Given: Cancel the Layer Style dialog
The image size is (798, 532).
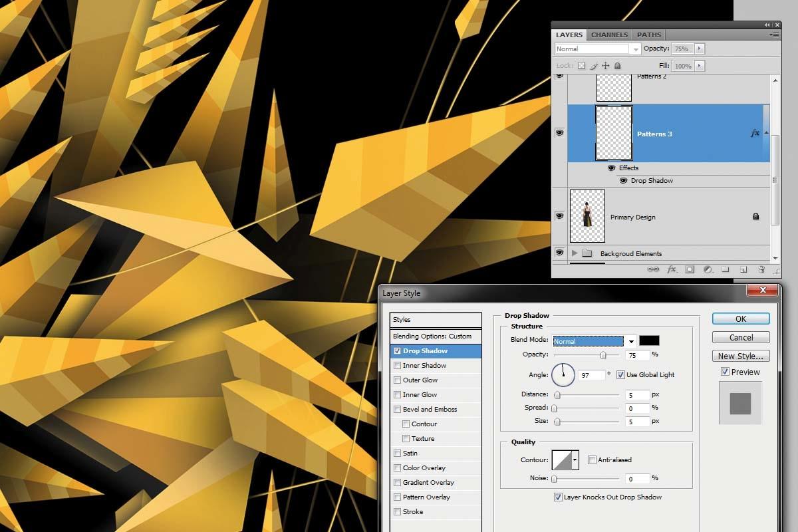Looking at the screenshot, I should (x=741, y=338).
